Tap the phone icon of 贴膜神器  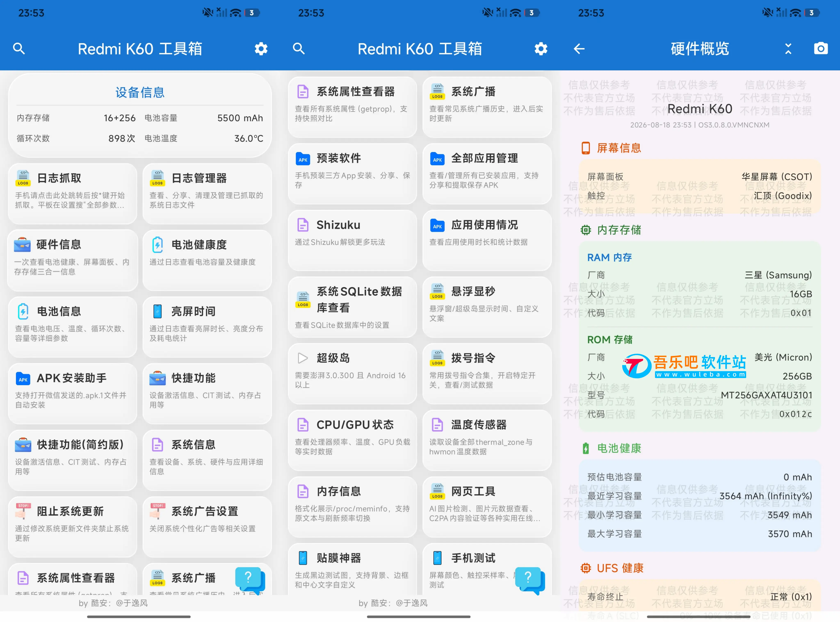(303, 558)
